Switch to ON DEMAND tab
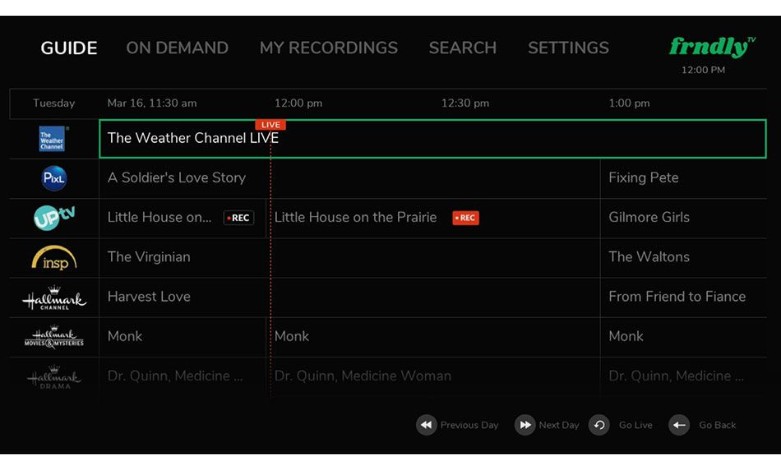Viewport: 781px width, 470px height. (x=177, y=48)
